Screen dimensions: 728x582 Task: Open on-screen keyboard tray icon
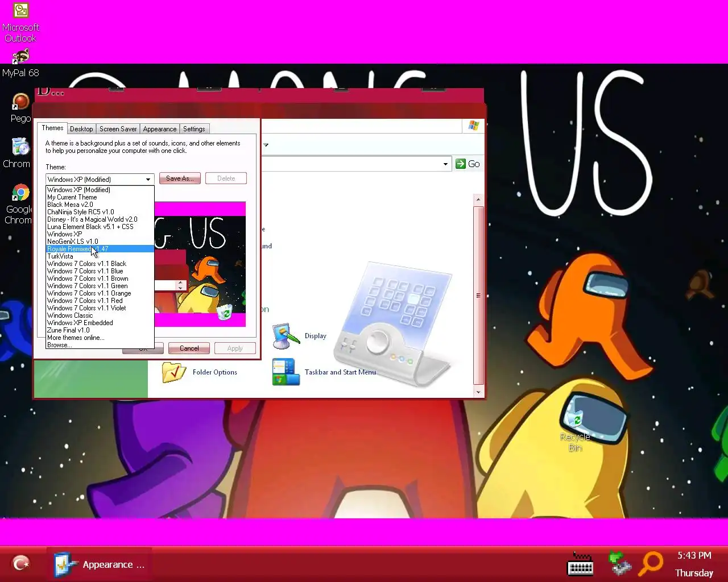coord(581,564)
